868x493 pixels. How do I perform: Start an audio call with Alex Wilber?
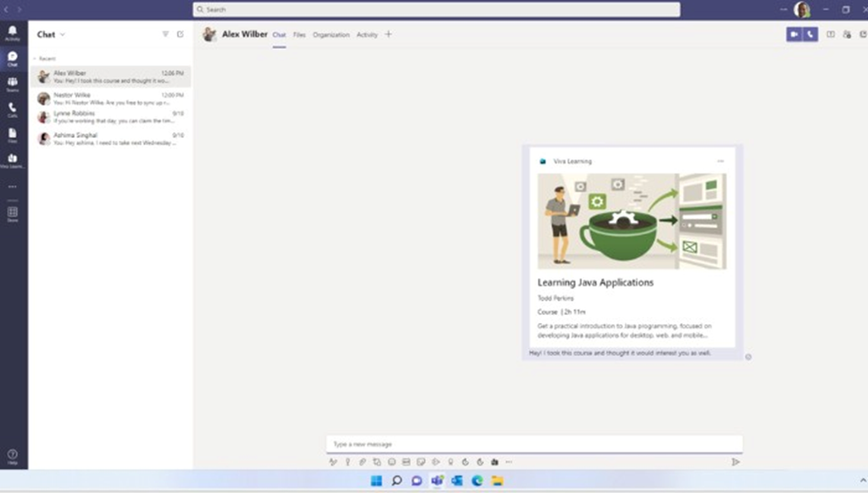point(810,35)
